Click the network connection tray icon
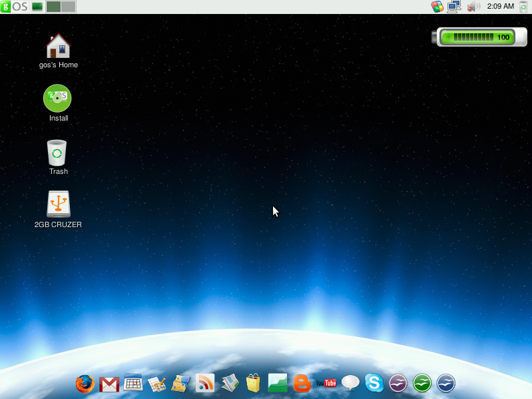532x399 pixels. tap(454, 7)
